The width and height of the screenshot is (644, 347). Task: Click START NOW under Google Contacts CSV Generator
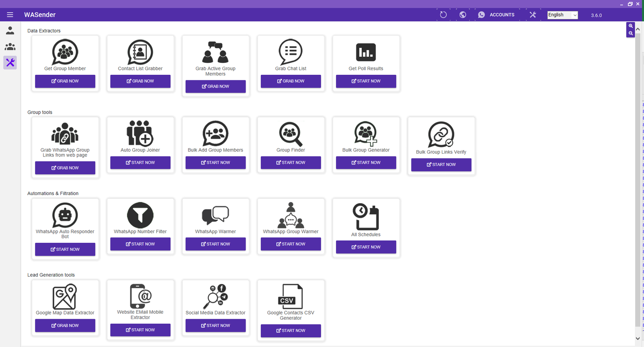[291, 331]
